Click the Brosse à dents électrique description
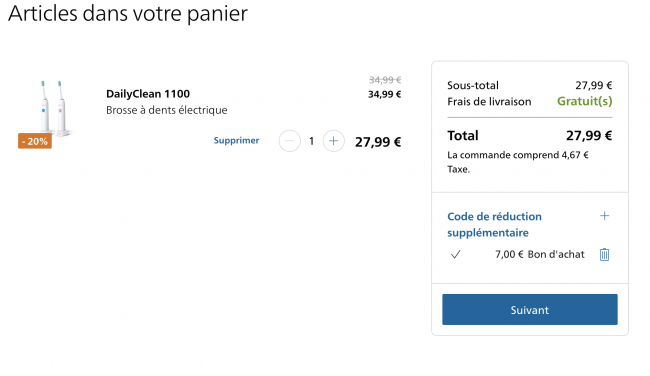The width and height of the screenshot is (650, 376). 167,110
